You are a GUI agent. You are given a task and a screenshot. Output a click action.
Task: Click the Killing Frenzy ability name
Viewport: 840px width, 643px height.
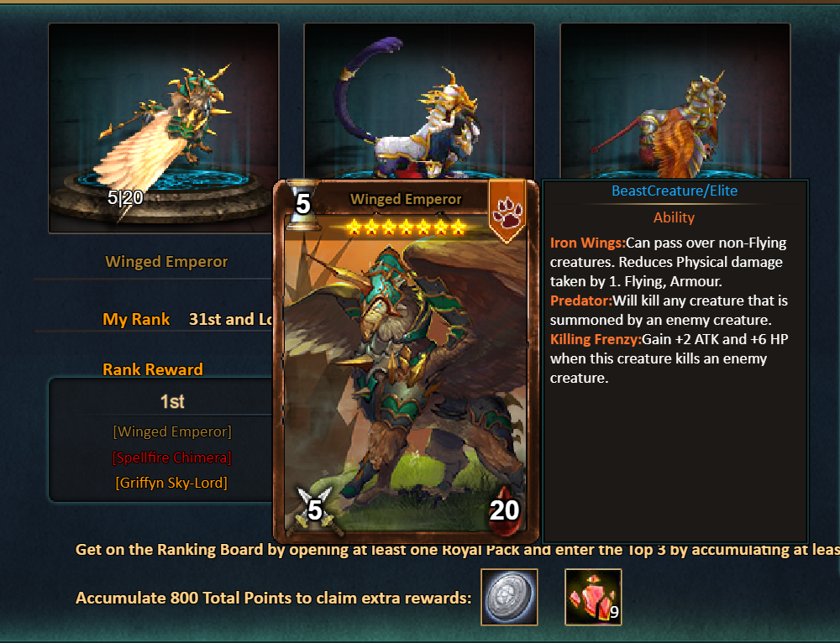point(596,339)
